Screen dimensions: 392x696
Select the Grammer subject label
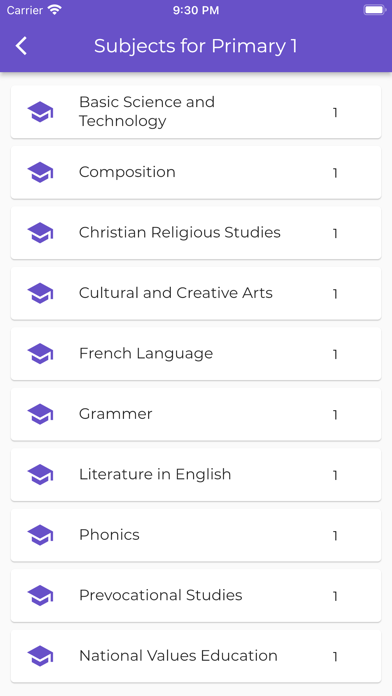coord(115,414)
